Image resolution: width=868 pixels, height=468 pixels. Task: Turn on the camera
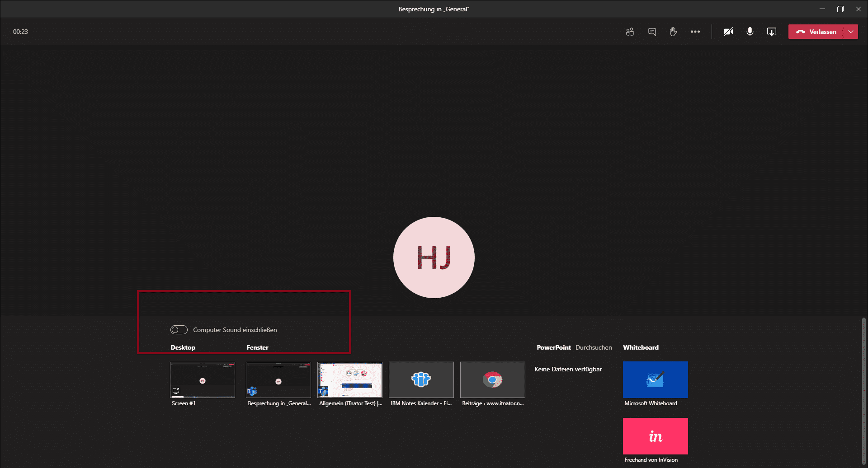[x=728, y=32]
